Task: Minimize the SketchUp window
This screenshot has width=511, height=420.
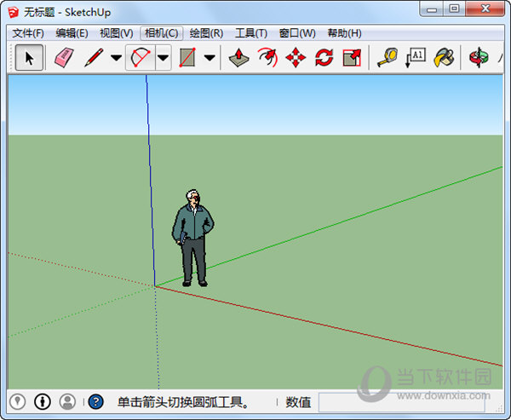Action: (432, 9)
